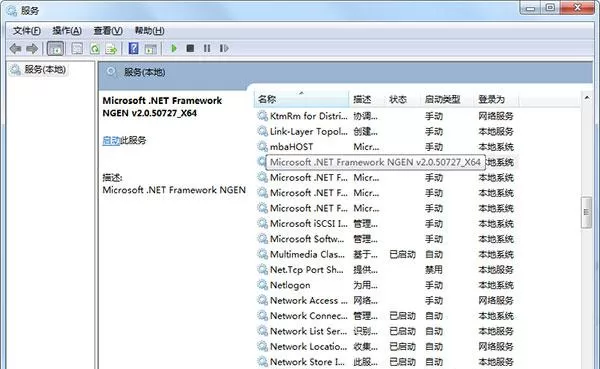This screenshot has width=600, height=369.
Task: Click the Forward arrow in toolbar
Action: point(32,49)
